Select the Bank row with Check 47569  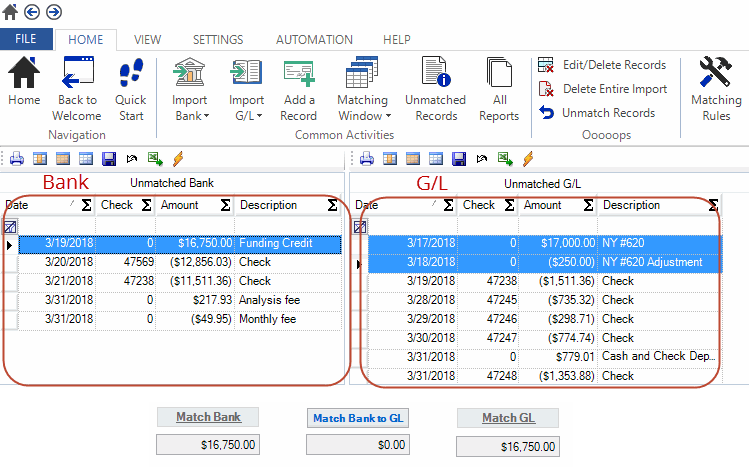tap(180, 262)
